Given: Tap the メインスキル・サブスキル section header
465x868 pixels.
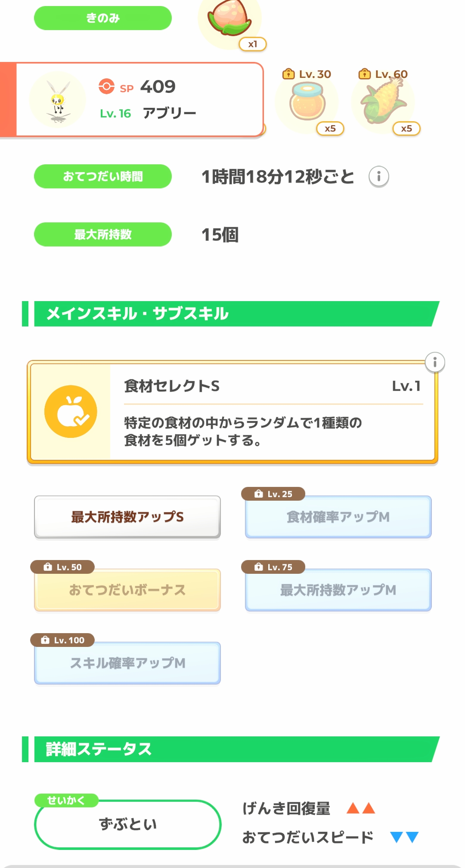Looking at the screenshot, I should 232,314.
